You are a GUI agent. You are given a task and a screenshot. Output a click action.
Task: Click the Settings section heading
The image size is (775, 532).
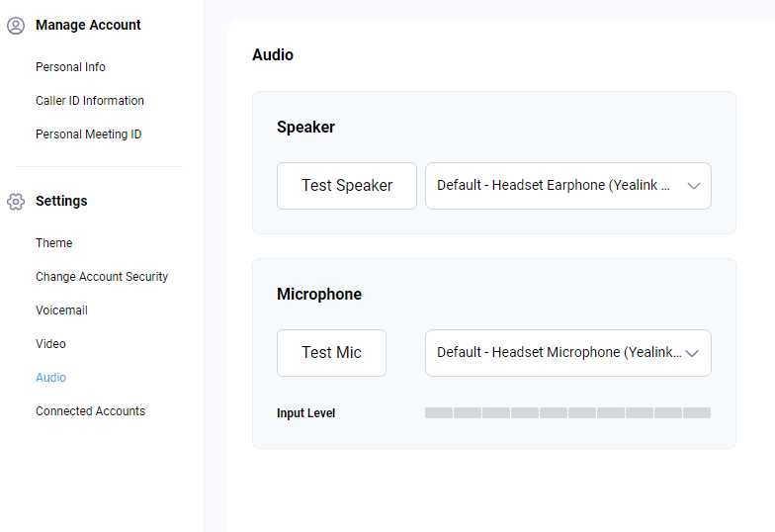(61, 201)
